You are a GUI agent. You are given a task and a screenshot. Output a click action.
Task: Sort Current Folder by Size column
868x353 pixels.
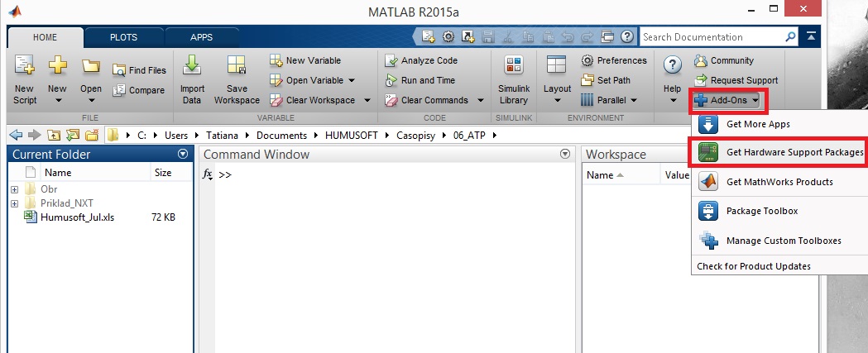click(x=163, y=173)
